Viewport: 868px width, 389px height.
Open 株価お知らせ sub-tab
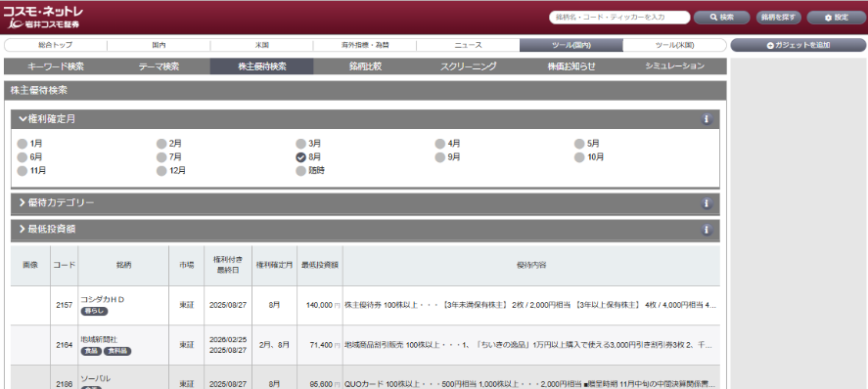(571, 66)
